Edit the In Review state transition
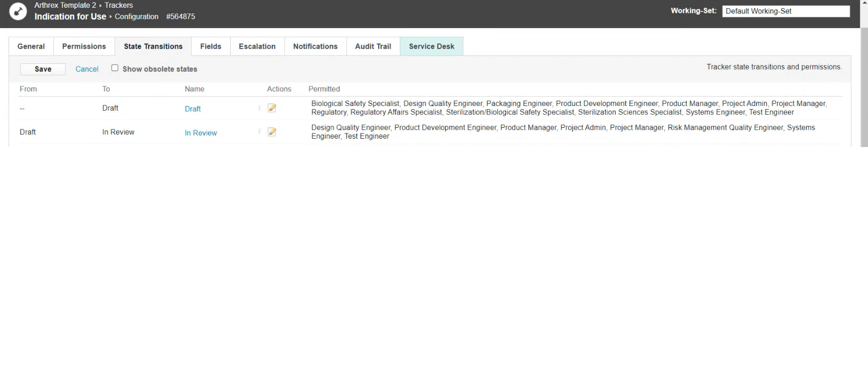The height and width of the screenshot is (386, 868). click(x=272, y=132)
